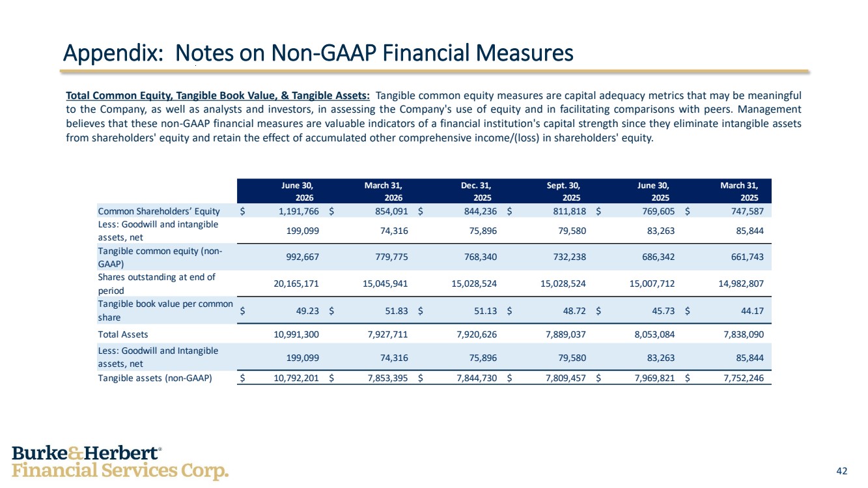Click the page number 42

click(x=841, y=470)
